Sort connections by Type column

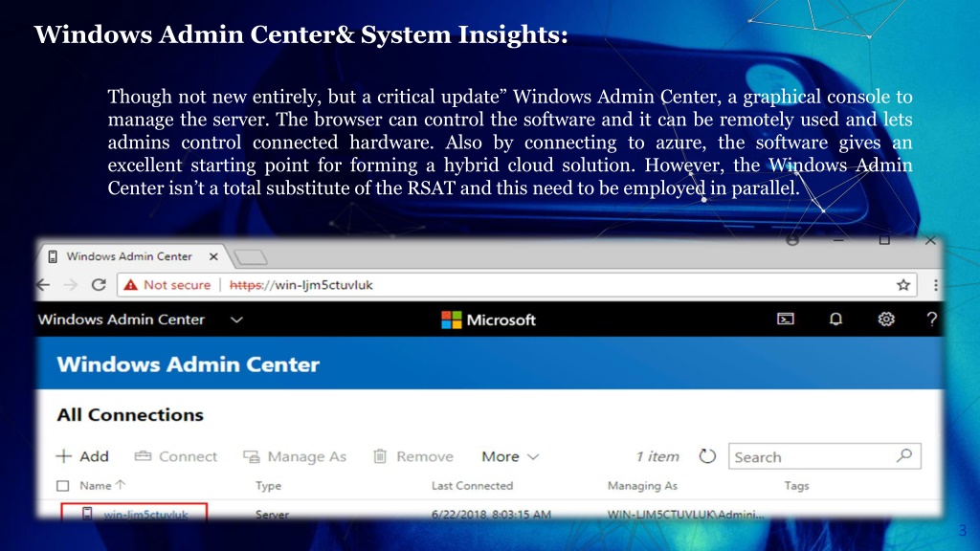coord(268,485)
